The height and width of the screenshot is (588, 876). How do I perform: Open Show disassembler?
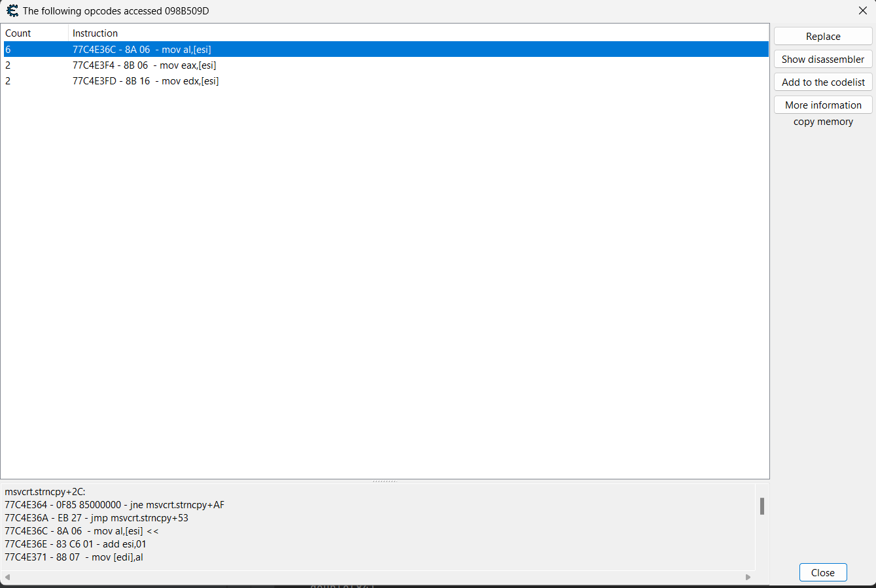pyautogui.click(x=823, y=60)
